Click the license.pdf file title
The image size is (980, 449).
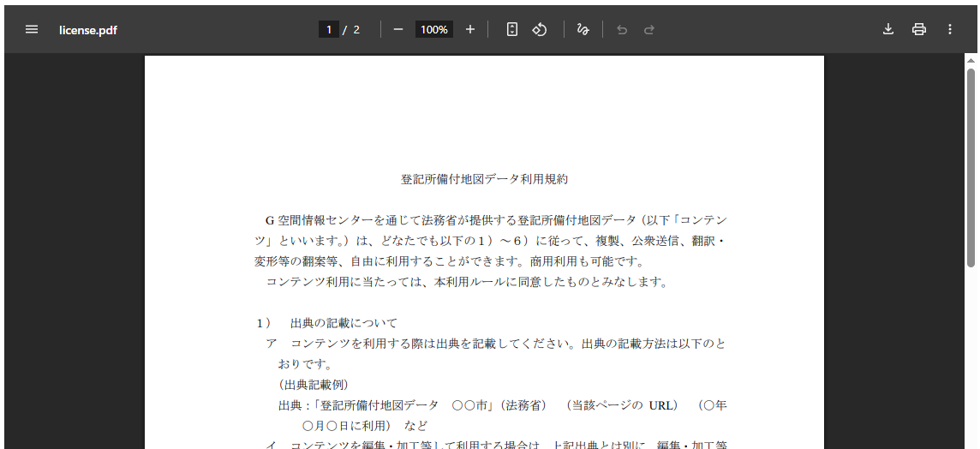tap(88, 30)
